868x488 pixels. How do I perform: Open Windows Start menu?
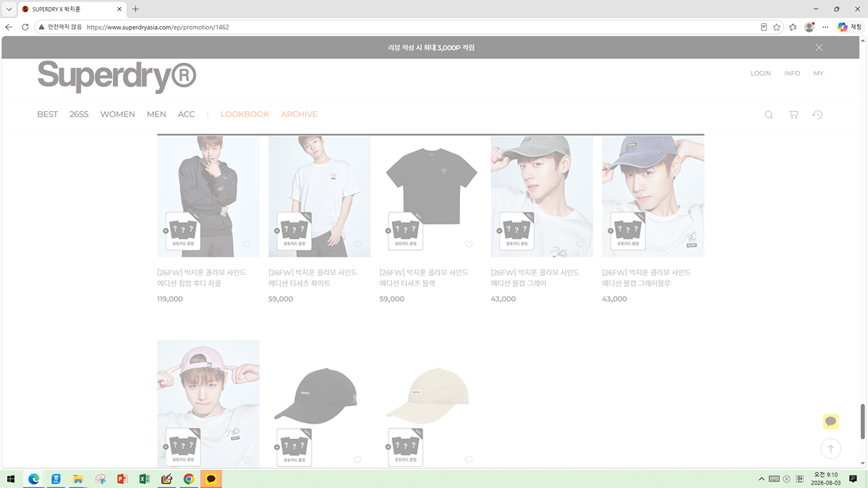(11, 479)
